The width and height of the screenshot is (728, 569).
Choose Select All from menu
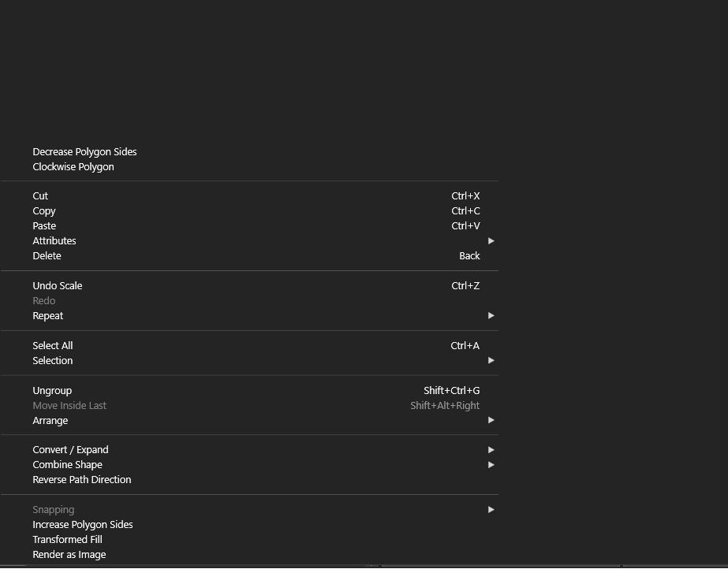[x=53, y=346]
